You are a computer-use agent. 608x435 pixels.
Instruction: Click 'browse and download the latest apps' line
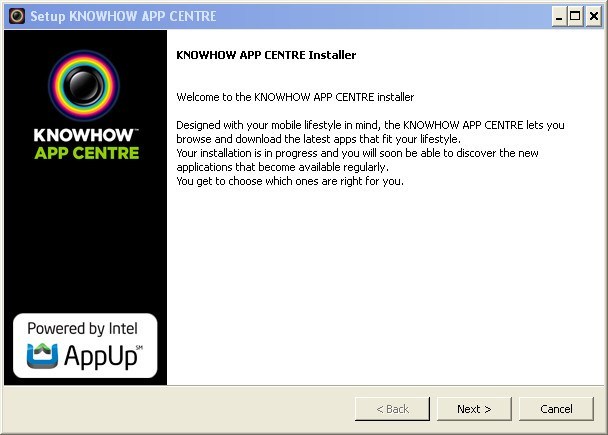(x=318, y=139)
